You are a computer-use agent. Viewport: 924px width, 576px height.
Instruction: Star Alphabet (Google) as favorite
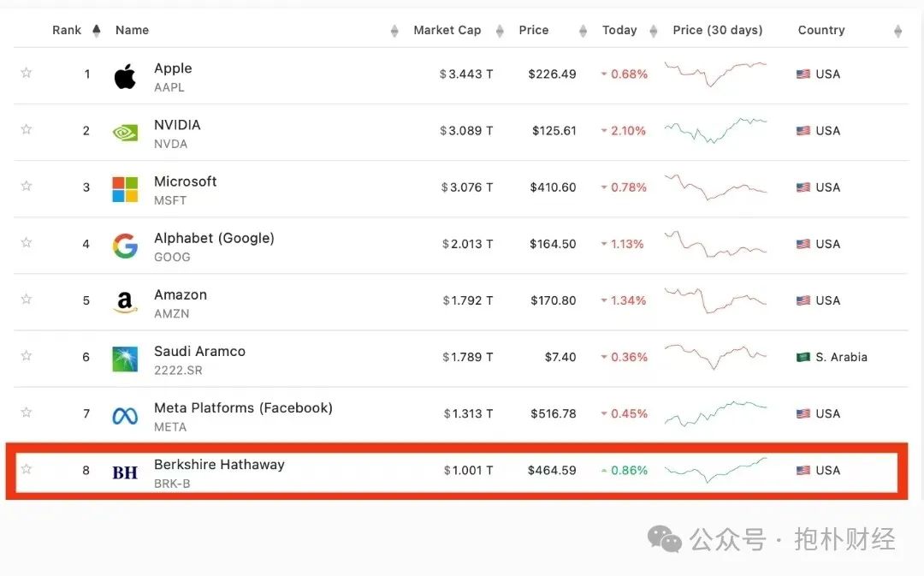pyautogui.click(x=26, y=242)
